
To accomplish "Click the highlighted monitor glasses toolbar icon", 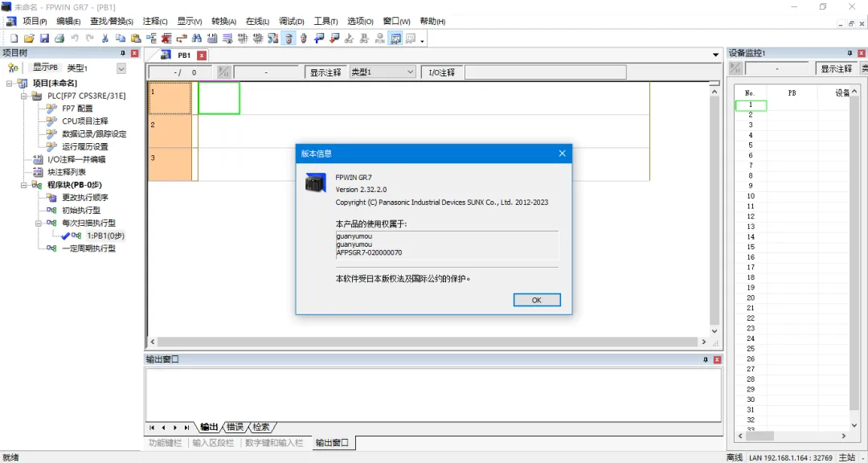I will point(395,39).
